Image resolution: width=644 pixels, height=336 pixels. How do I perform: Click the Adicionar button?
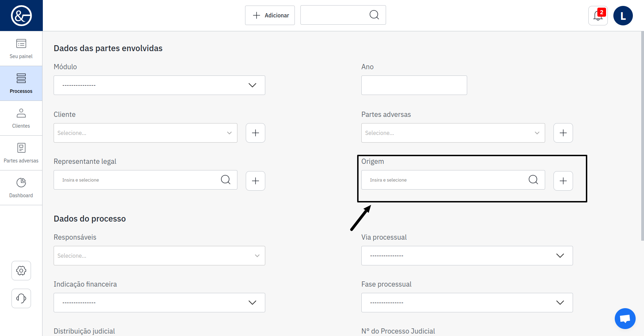tap(270, 15)
